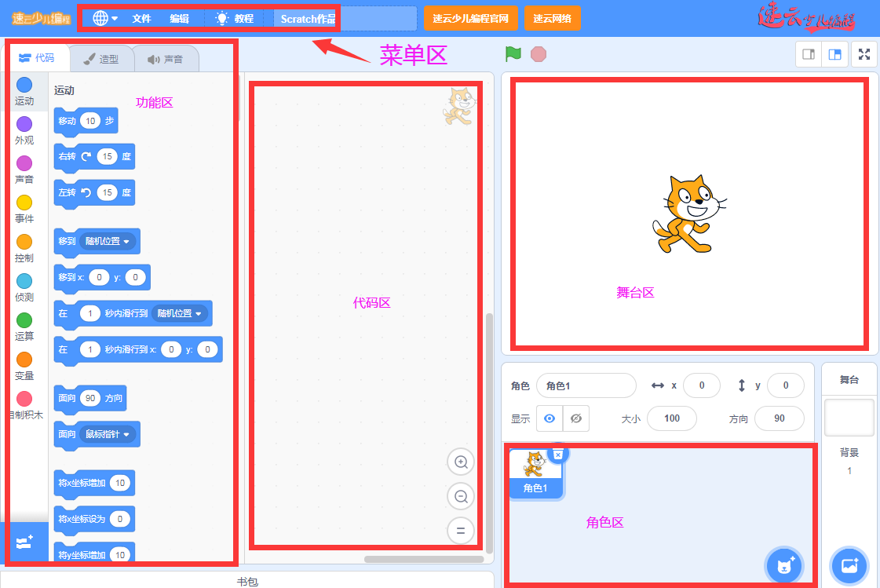This screenshot has width=880, height=588.
Task: Hide the sprite with crossed-eye icon
Action: (576, 418)
